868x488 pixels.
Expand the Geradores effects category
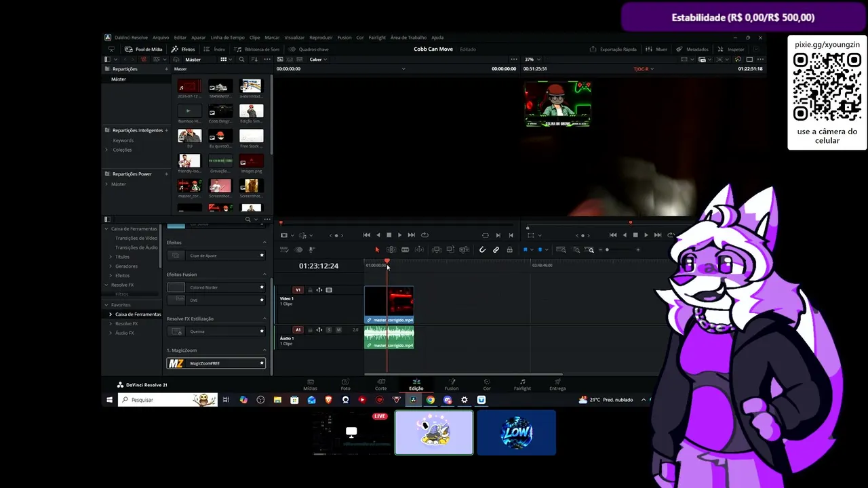tap(111, 266)
